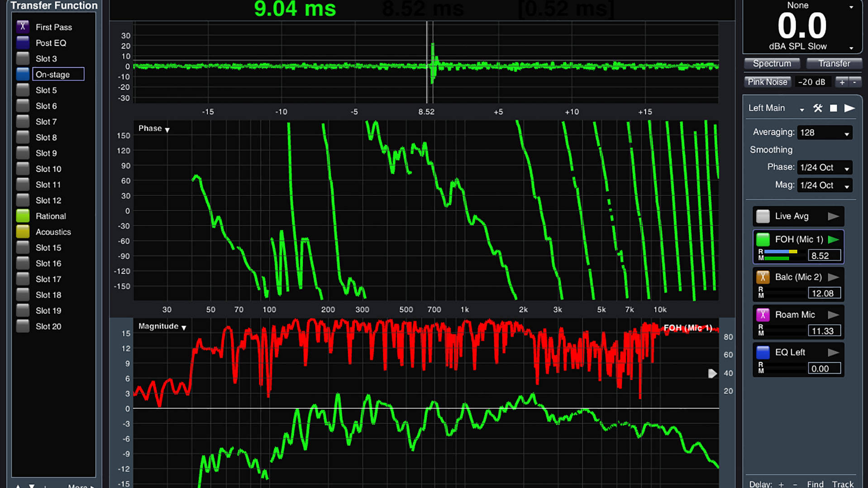
Task: Click the FOH (Mic 1) delay value field
Action: point(824,256)
